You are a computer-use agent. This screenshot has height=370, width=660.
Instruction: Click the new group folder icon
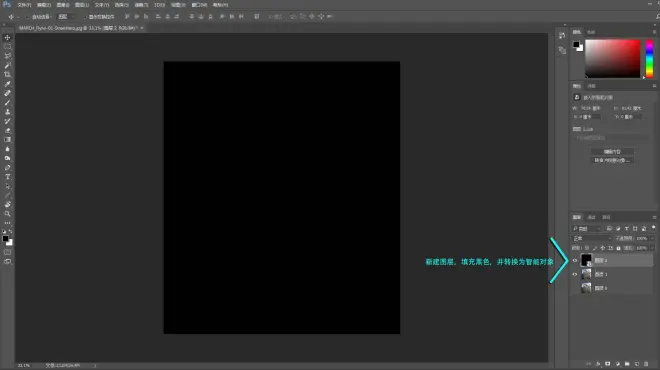click(627, 364)
